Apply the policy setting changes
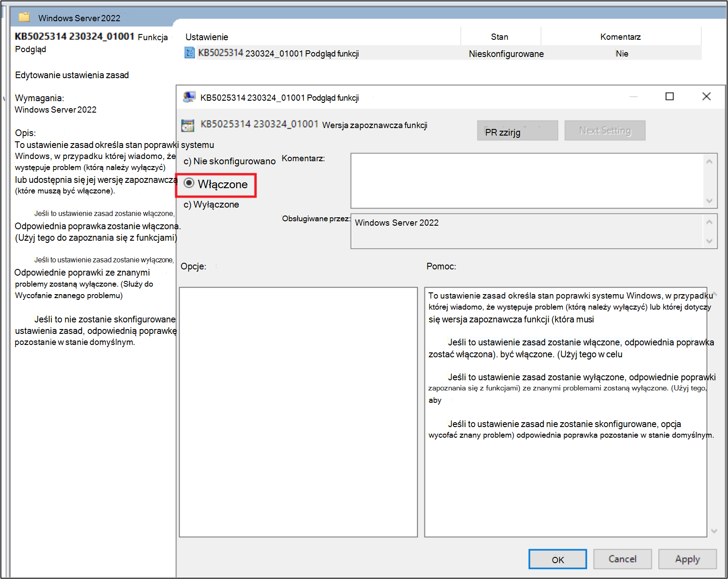 687,559
